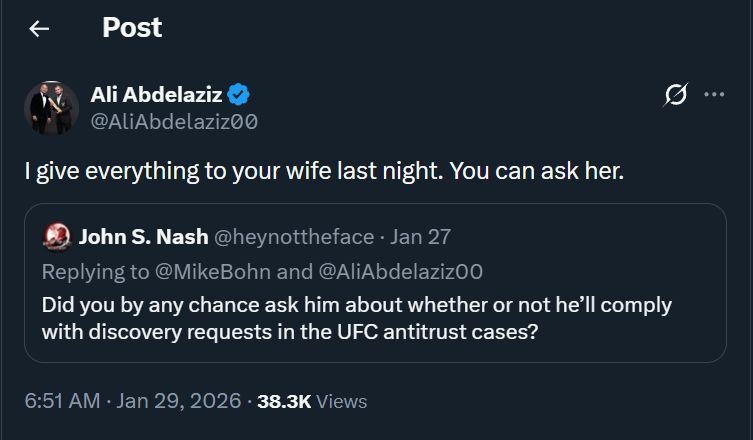This screenshot has height=440, width=753.
Task: Open the three-dot more options menu
Action: pyautogui.click(x=714, y=95)
